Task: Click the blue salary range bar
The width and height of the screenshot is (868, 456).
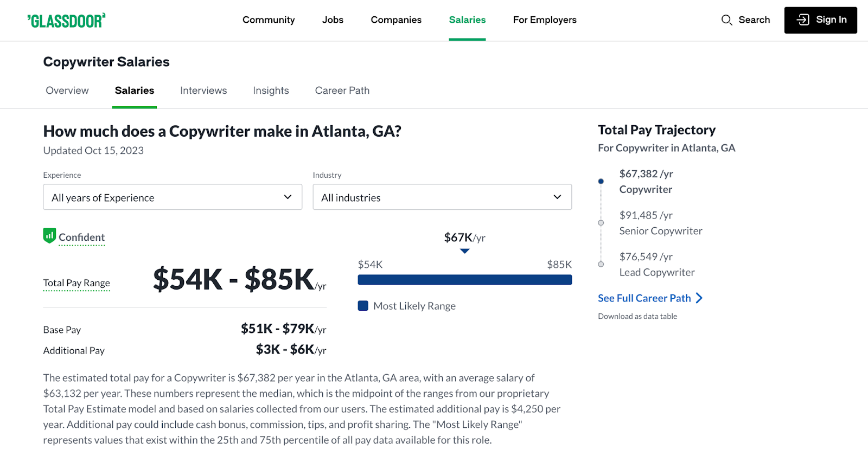Action: pos(464,279)
